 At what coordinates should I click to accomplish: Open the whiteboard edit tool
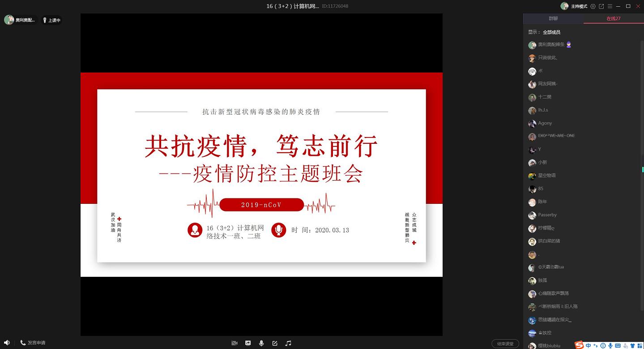click(x=275, y=343)
